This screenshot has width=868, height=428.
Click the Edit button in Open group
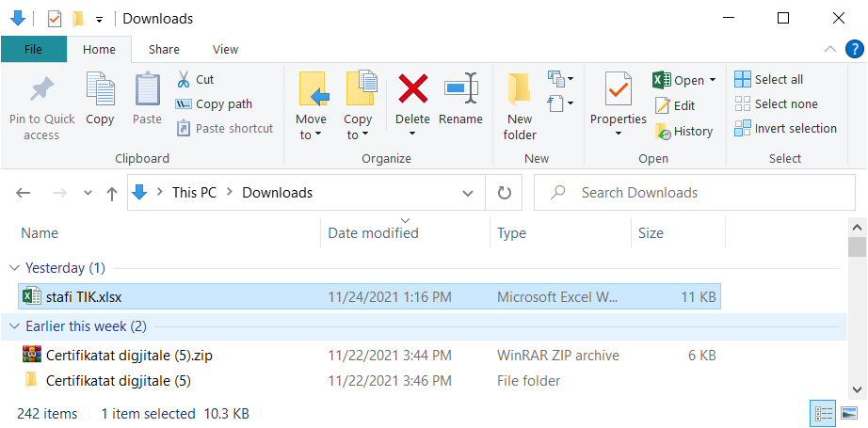click(675, 105)
